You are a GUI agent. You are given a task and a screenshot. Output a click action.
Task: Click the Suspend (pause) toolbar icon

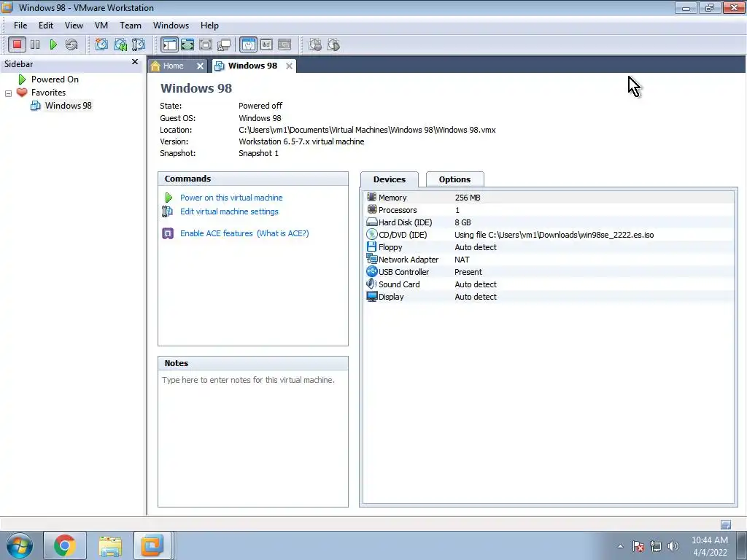[x=35, y=44]
